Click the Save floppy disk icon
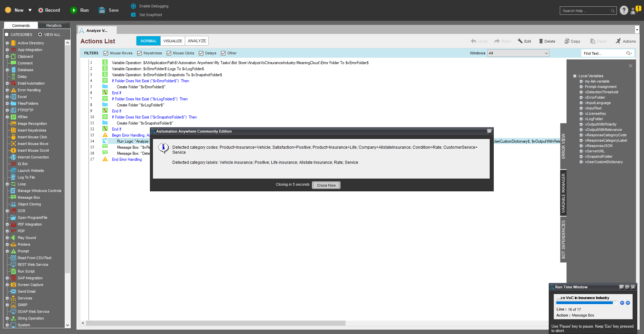 click(x=102, y=10)
